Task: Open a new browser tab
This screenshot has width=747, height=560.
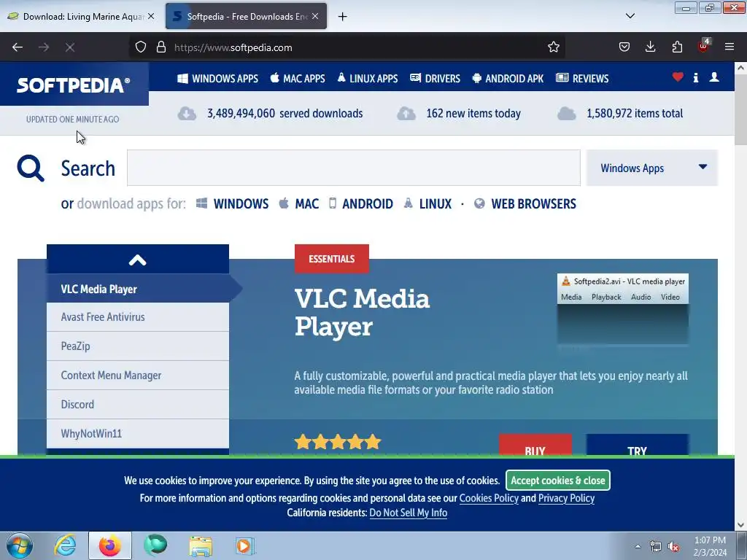Action: (x=342, y=16)
